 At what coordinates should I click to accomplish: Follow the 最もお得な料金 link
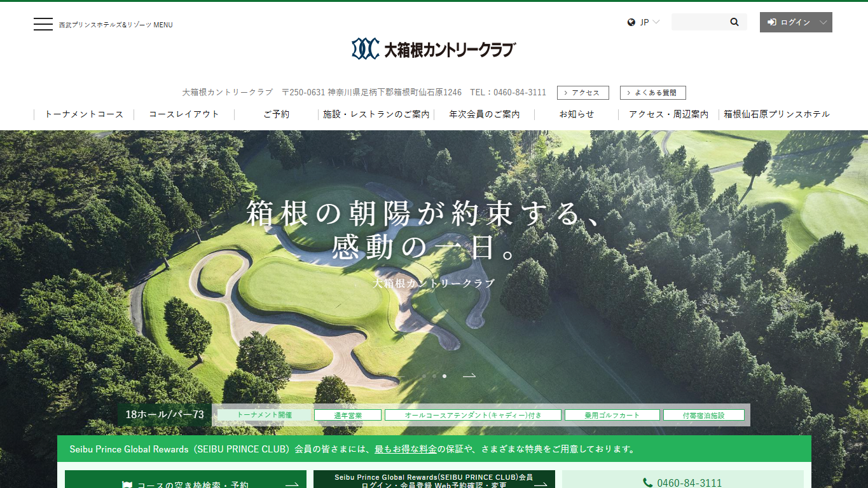coord(406,449)
